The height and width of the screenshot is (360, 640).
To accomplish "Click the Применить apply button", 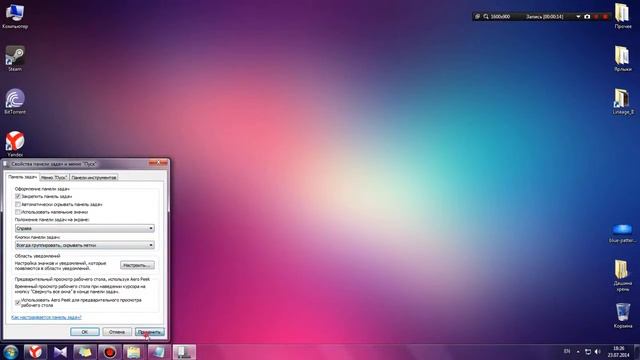I will click(x=149, y=332).
